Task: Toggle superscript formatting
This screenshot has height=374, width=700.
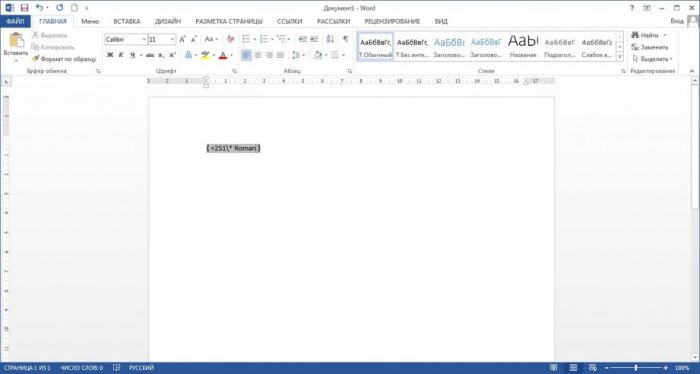Action: pos(172,55)
